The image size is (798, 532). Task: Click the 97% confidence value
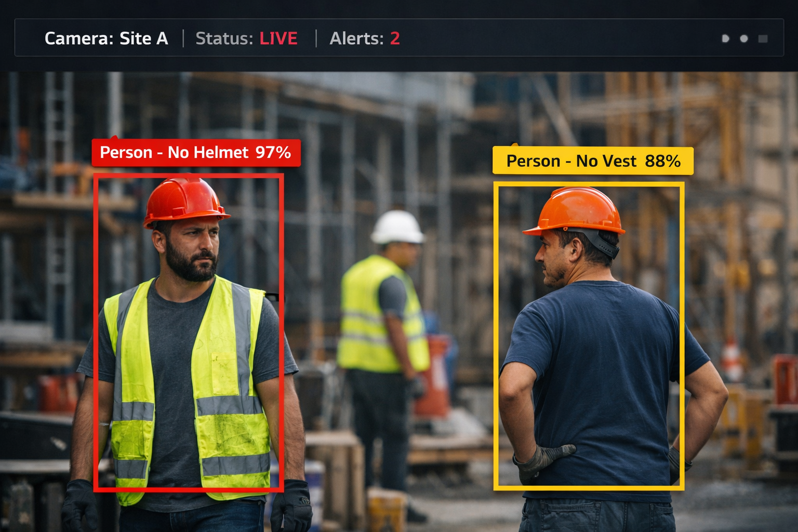pos(274,152)
